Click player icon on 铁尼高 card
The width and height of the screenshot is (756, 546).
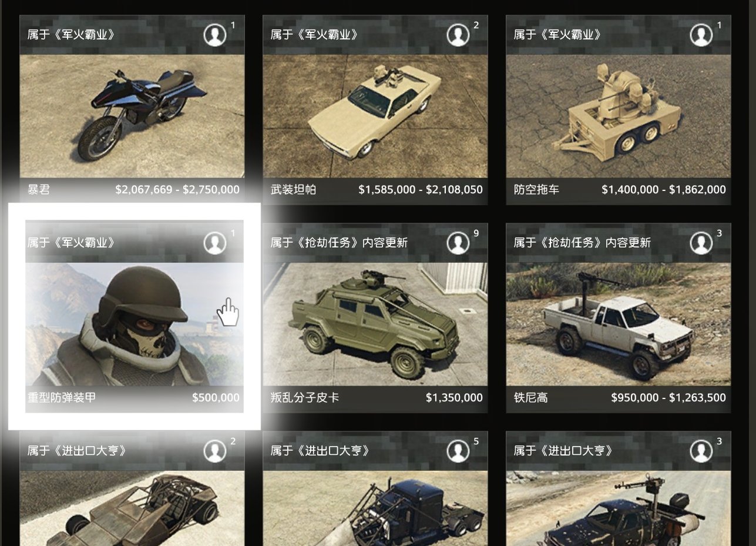click(701, 243)
